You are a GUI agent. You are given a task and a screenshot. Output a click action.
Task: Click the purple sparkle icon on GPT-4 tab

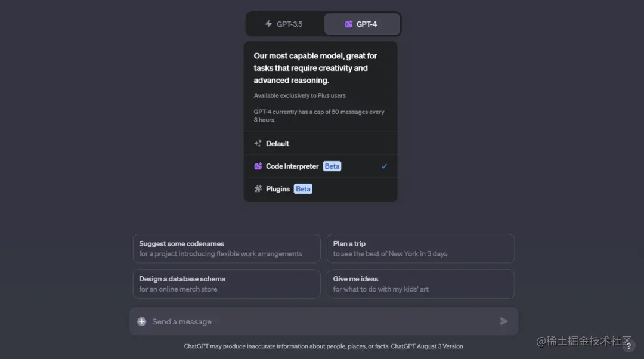[349, 24]
